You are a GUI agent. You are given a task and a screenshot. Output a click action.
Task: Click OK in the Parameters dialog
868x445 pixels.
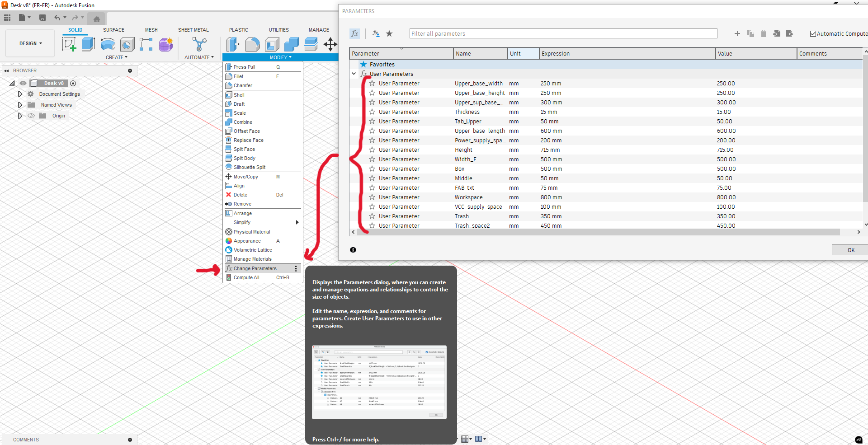850,250
